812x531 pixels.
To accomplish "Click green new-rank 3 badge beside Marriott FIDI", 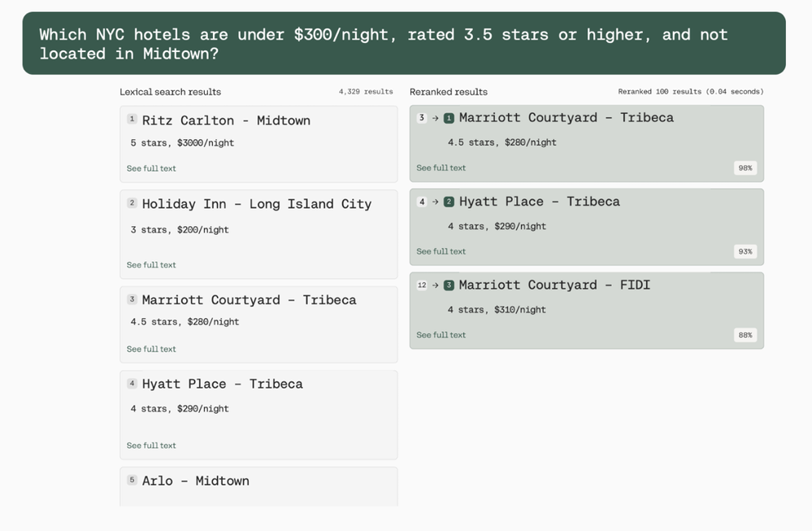I will click(449, 285).
